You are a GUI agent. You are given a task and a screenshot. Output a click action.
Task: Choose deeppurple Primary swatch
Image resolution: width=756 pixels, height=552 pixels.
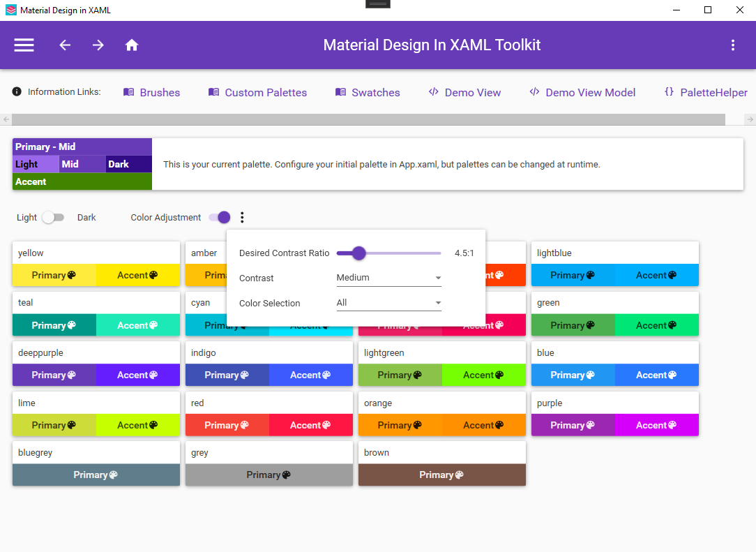54,375
